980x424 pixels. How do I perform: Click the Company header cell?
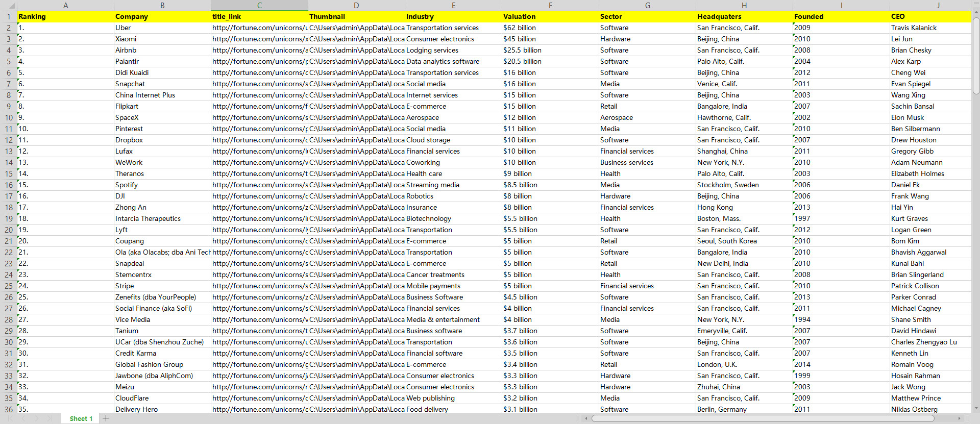point(162,16)
